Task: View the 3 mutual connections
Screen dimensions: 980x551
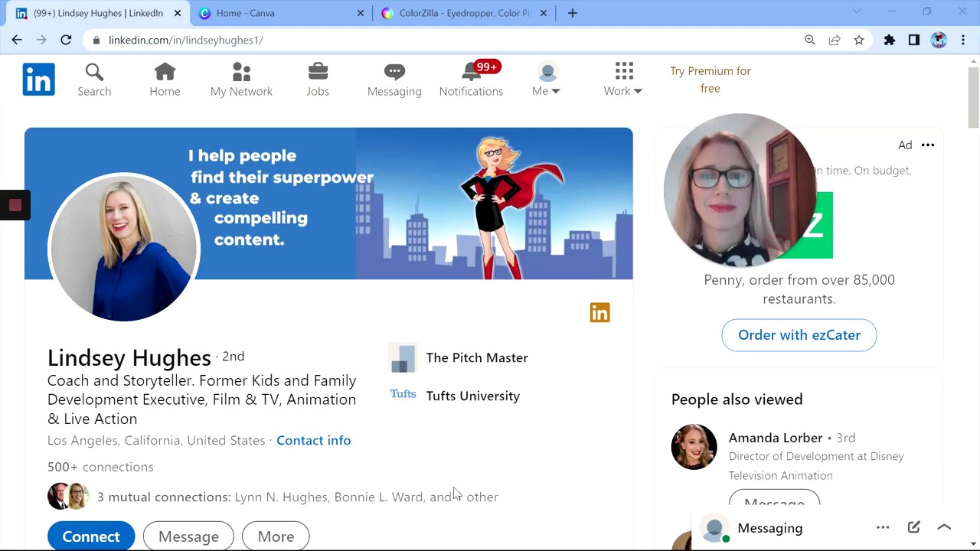Action: click(273, 497)
